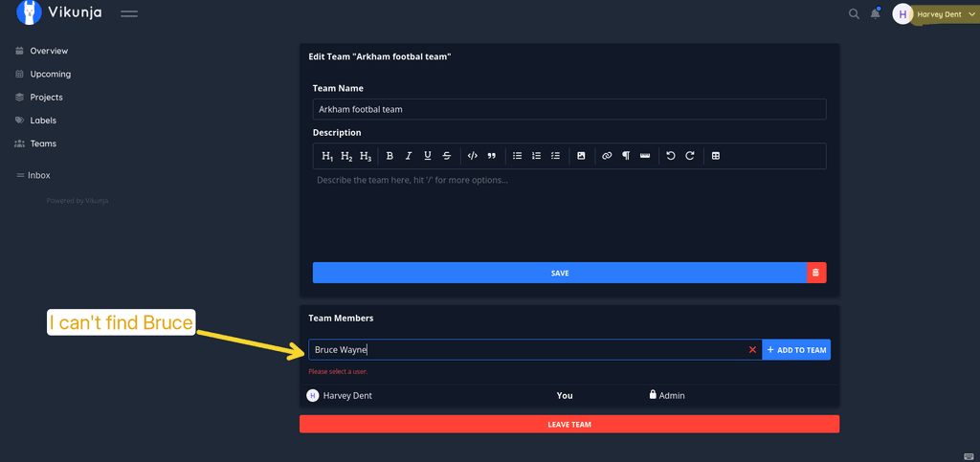The image size is (980, 462).
Task: Delete team with the red trash icon
Action: tap(816, 273)
